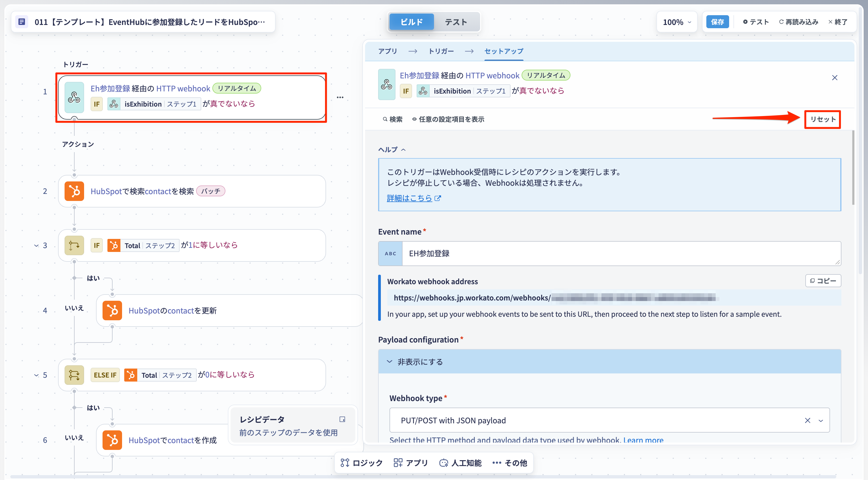This screenshot has width=868, height=480.
Task: Collapse step 5 with its chevron
Action: point(36,375)
